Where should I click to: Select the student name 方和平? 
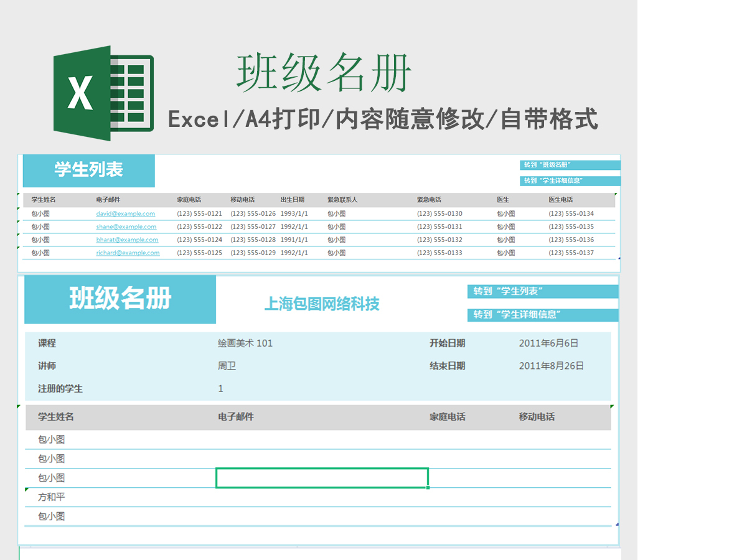[52, 497]
